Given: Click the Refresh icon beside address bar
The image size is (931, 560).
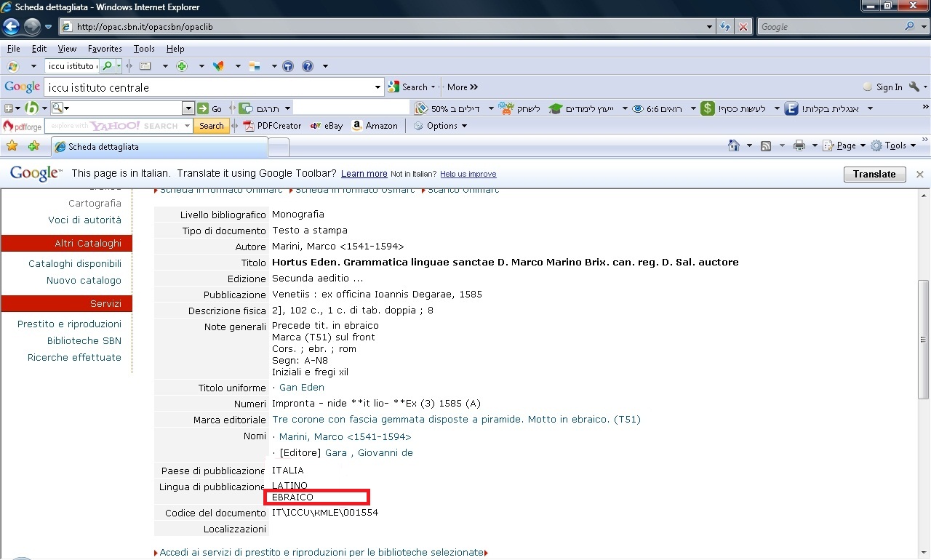Looking at the screenshot, I should [725, 27].
